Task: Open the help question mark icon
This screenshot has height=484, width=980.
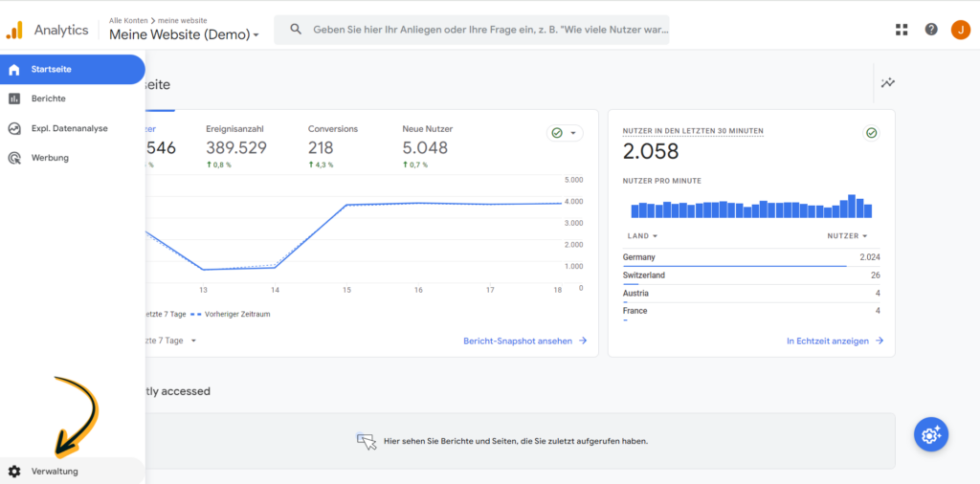Action: tap(931, 30)
